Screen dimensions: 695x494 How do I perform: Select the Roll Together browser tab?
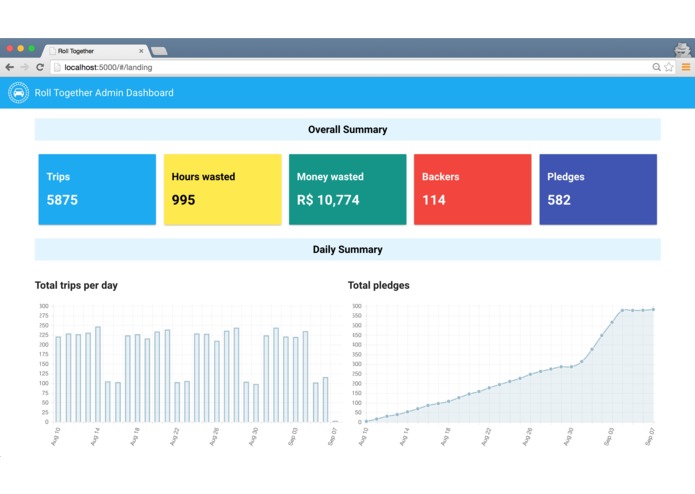[95, 51]
